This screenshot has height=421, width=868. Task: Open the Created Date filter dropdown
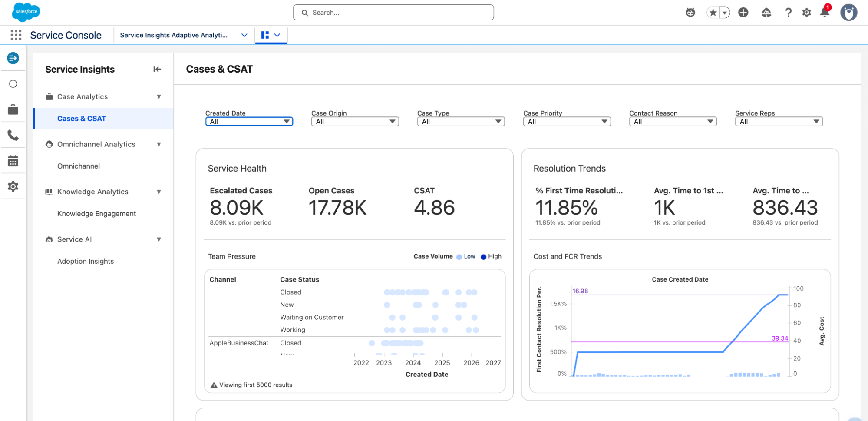coord(249,122)
